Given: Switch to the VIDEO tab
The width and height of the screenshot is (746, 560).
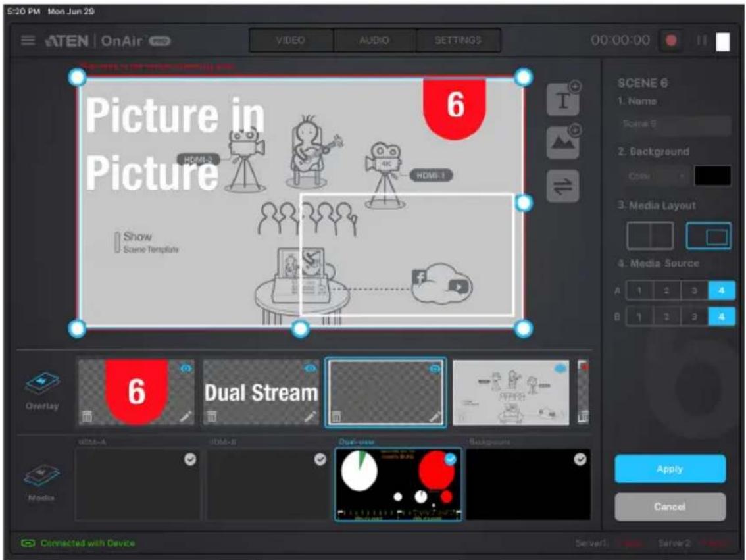Looking at the screenshot, I should click(x=290, y=40).
